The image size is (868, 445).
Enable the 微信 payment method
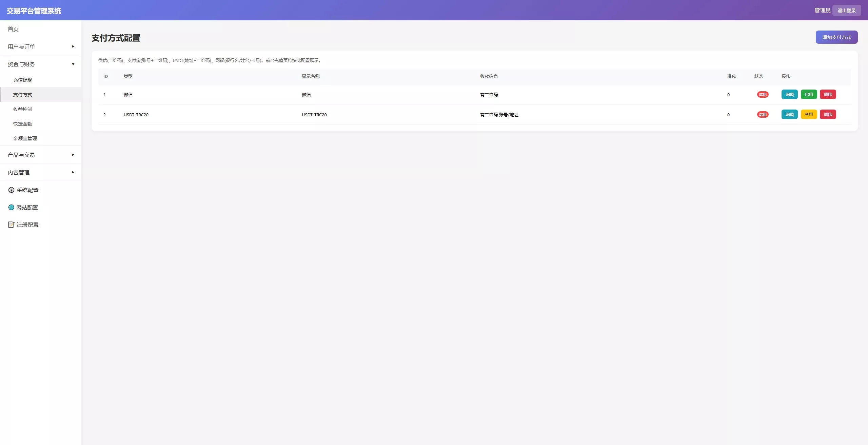tap(809, 95)
